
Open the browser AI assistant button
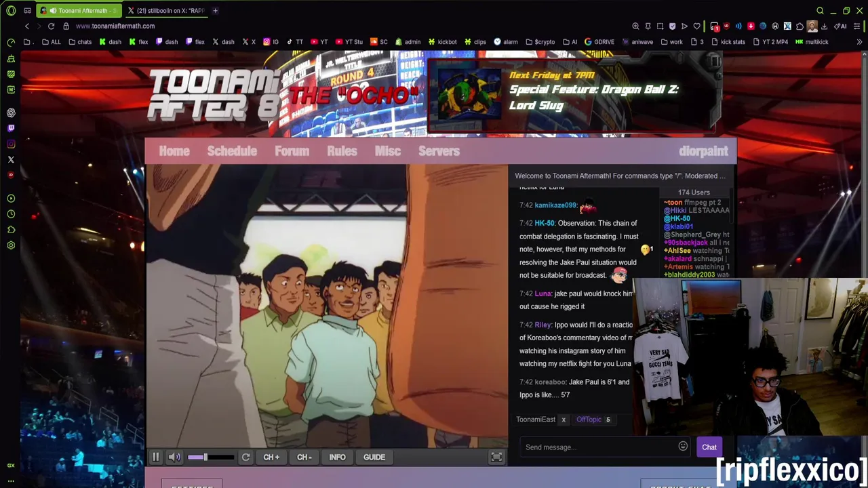(x=841, y=26)
